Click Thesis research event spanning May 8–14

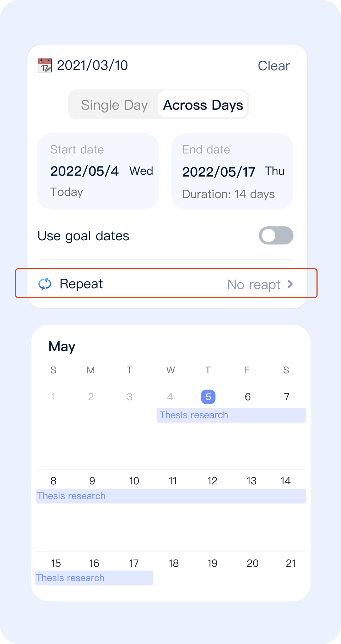[171, 496]
